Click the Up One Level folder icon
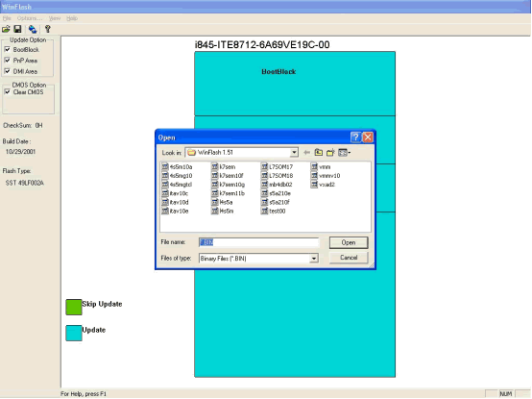 click(318, 153)
